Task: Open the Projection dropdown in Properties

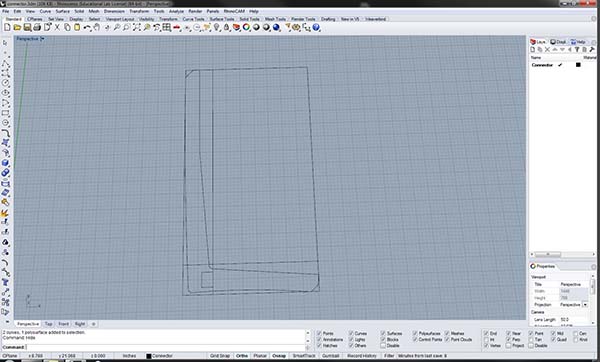Action: [585, 305]
